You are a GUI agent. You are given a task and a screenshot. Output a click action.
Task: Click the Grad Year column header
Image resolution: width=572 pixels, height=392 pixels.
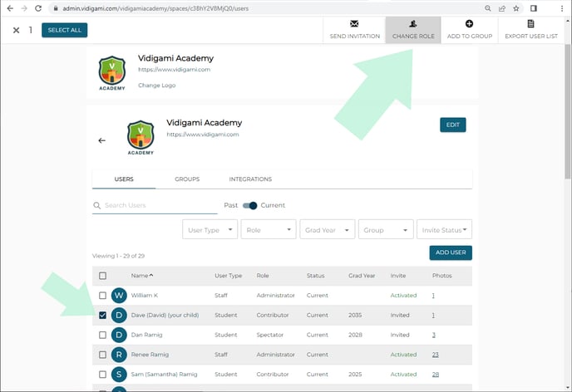[x=362, y=276]
